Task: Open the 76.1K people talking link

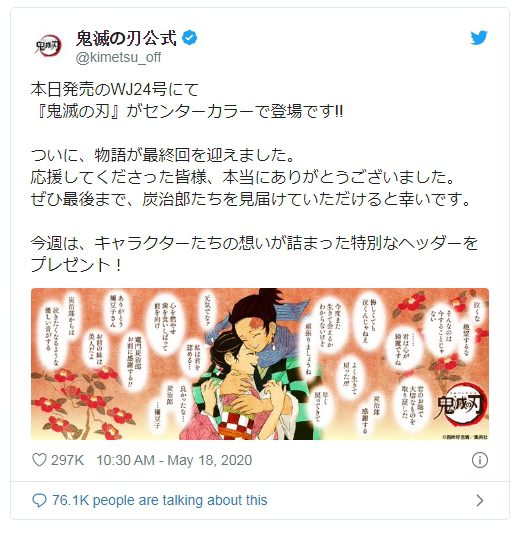Action: (x=159, y=500)
